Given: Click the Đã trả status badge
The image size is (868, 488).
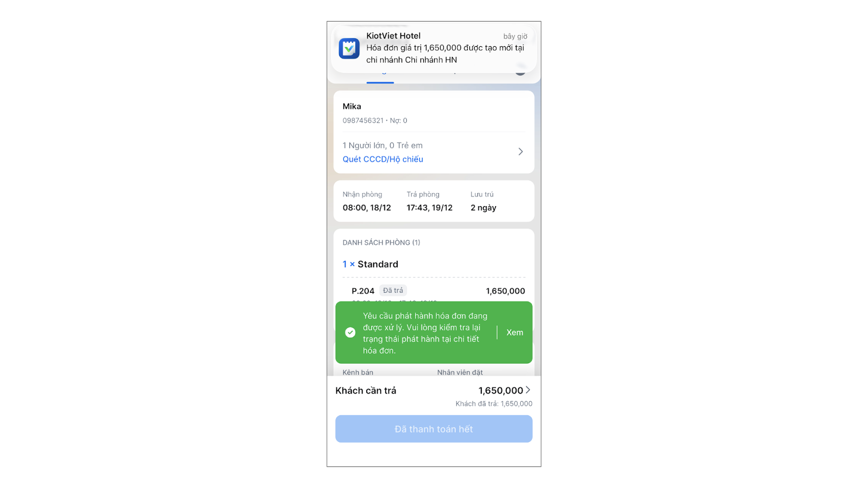Looking at the screenshot, I should tap(393, 291).
